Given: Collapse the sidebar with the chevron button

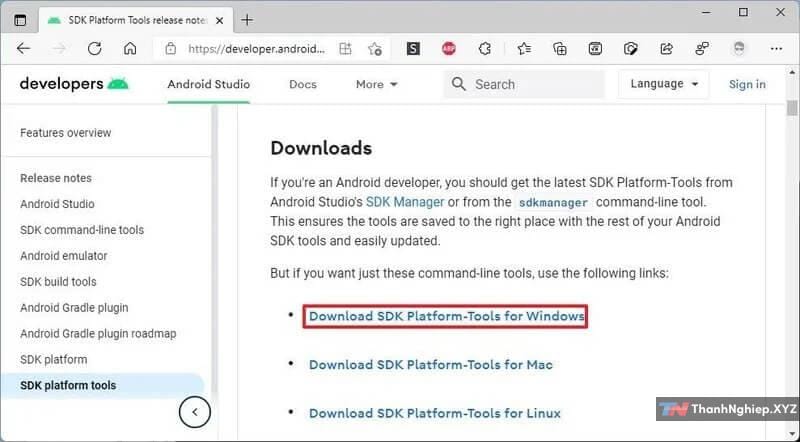Looking at the screenshot, I should tap(195, 412).
